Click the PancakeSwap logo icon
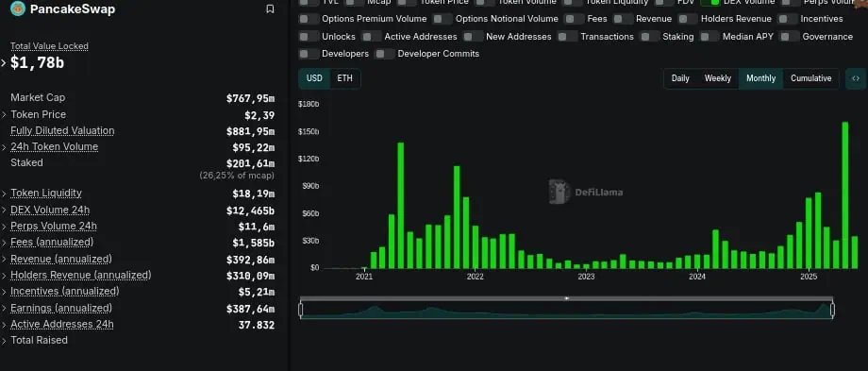Viewport: 868px width, 371px height. click(x=18, y=8)
